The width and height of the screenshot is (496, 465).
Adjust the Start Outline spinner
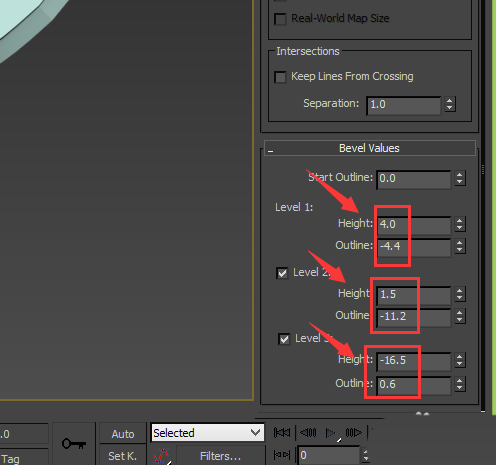pos(460,178)
